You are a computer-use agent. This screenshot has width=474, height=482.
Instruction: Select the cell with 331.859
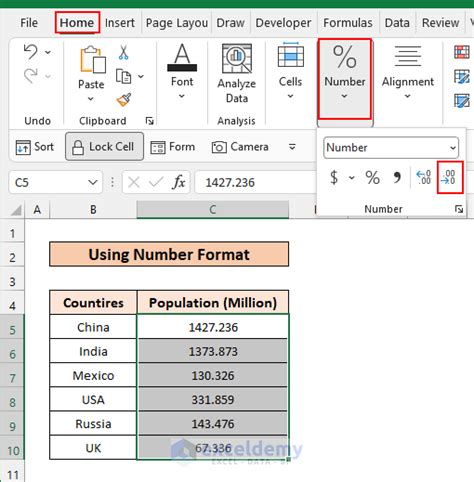pyautogui.click(x=213, y=400)
